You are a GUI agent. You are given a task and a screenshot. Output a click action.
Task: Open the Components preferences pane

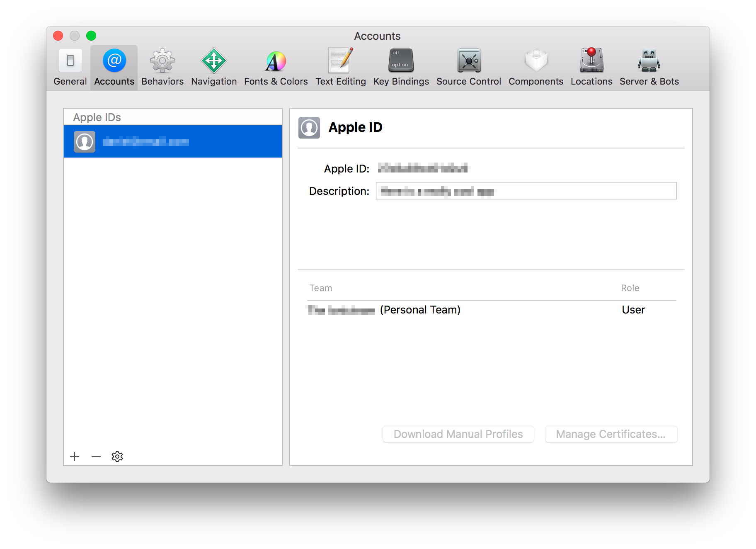(535, 66)
